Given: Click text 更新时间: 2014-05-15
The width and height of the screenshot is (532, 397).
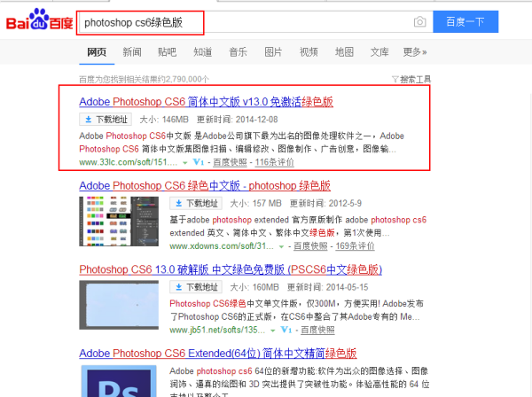Looking at the screenshot, I should tap(328, 287).
